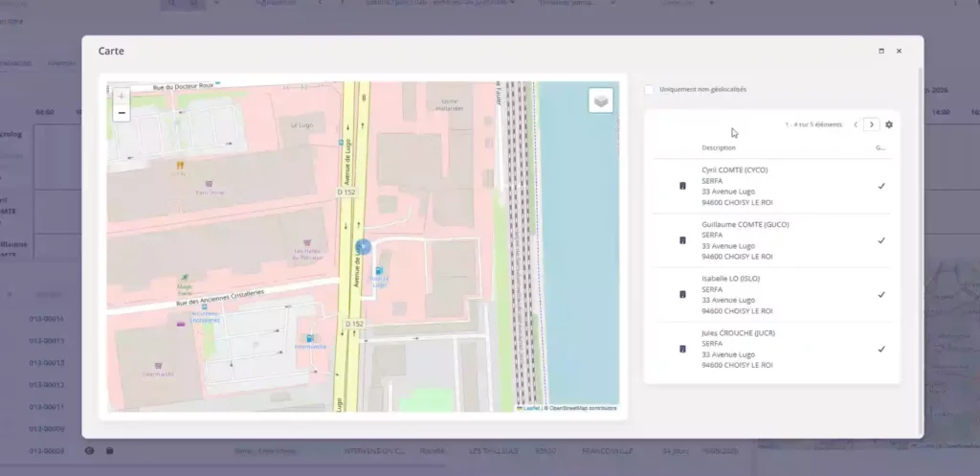Click building icon for Isabelle LO
Image resolution: width=980 pixels, height=476 pixels.
[682, 295]
